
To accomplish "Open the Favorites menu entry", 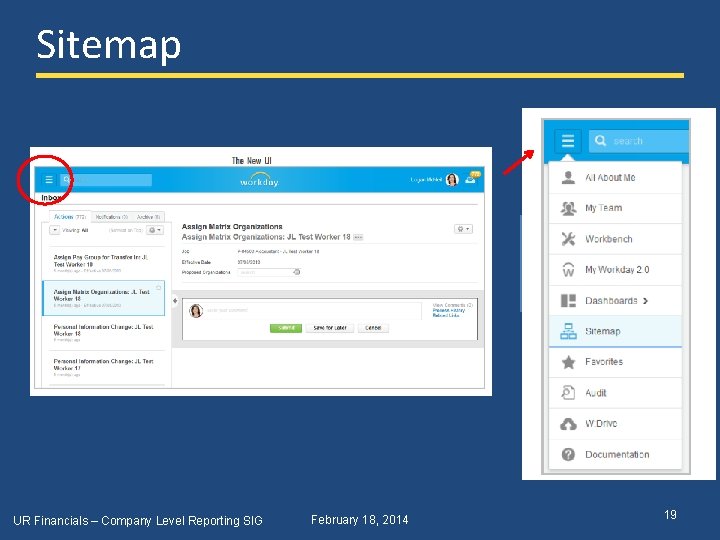I will click(615, 362).
